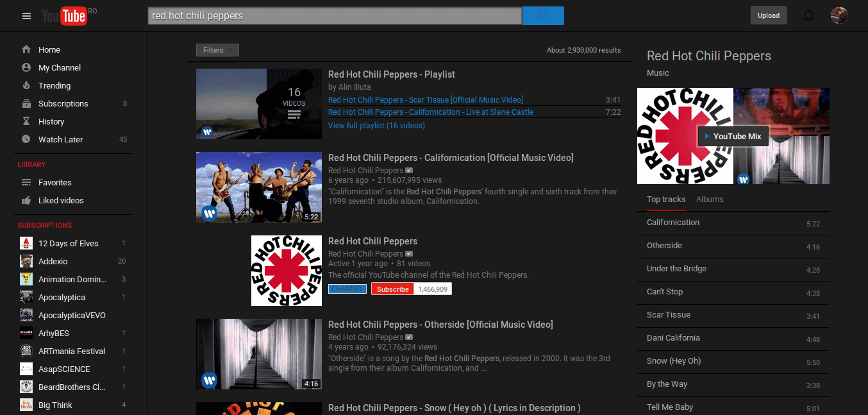Open the Californication video thumbnail
This screenshot has height=415, width=868.
pyautogui.click(x=259, y=187)
